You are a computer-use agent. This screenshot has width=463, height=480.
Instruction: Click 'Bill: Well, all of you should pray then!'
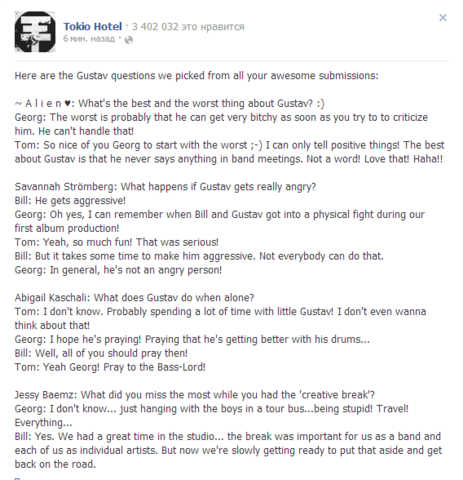[101, 353]
